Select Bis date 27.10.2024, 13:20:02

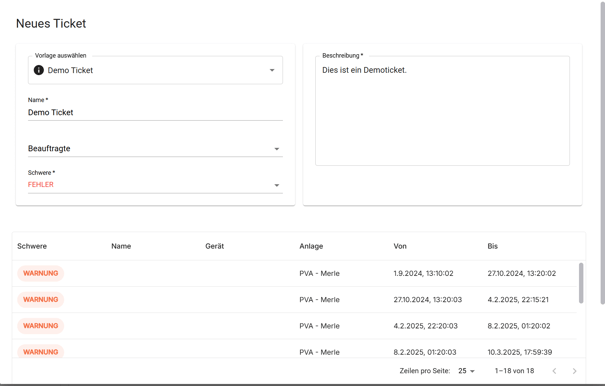[522, 273]
